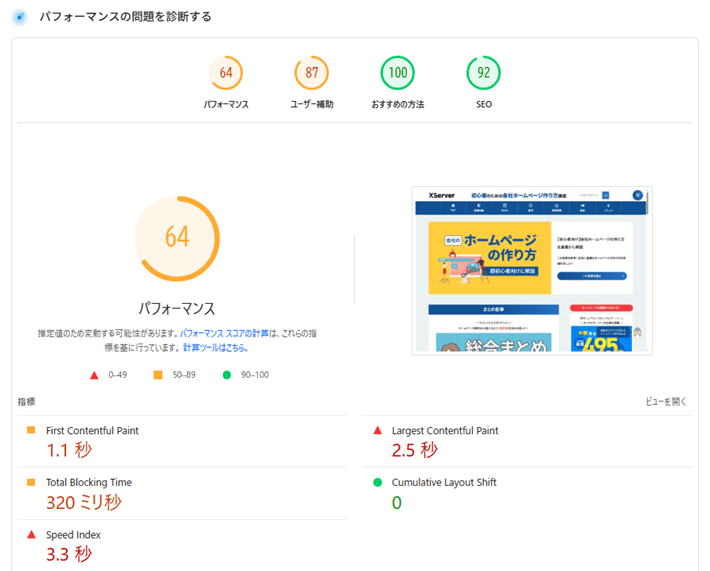The width and height of the screenshot is (710, 571).
Task: Click the Largest Contentful Paint metric label
Action: (x=445, y=431)
